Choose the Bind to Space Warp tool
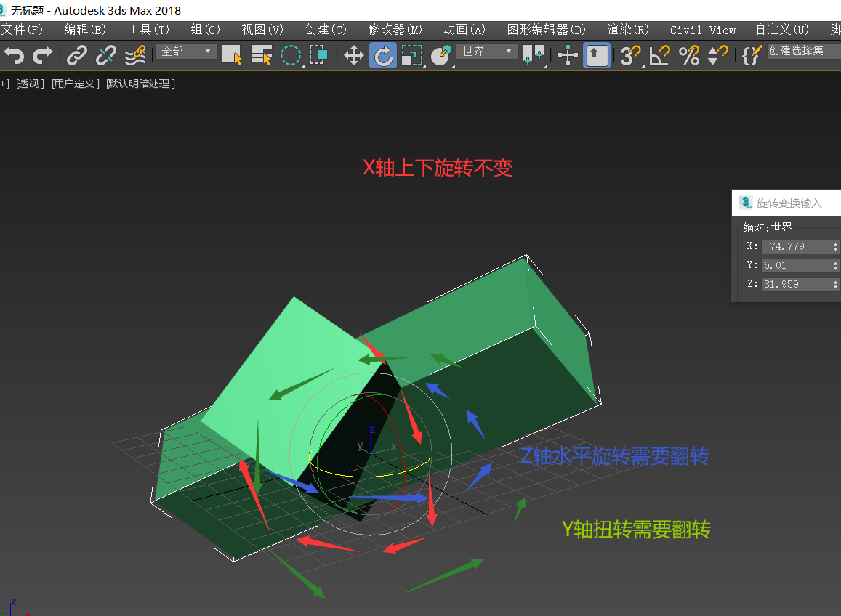The image size is (841, 616). (135, 55)
